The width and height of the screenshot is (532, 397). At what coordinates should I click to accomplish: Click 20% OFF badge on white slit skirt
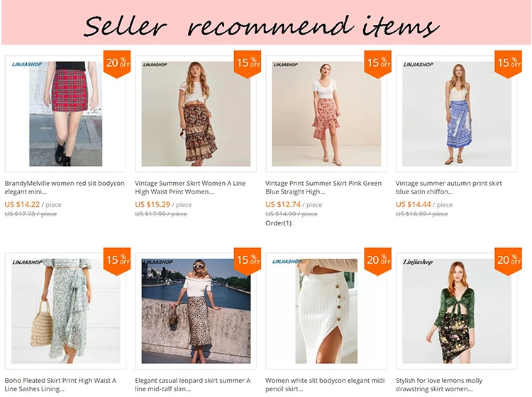377,261
